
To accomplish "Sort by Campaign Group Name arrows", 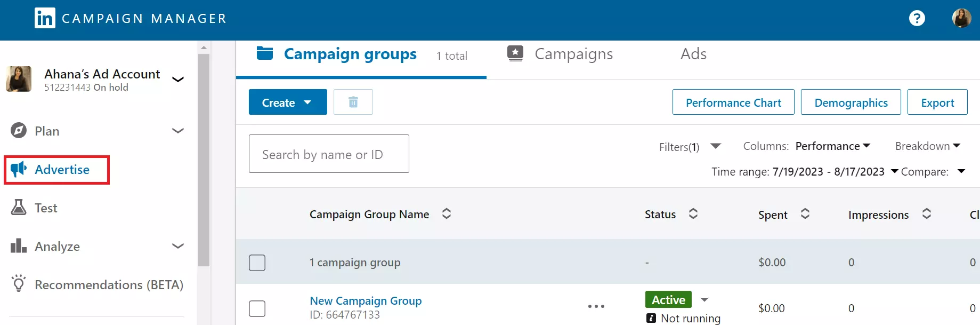I will (447, 214).
